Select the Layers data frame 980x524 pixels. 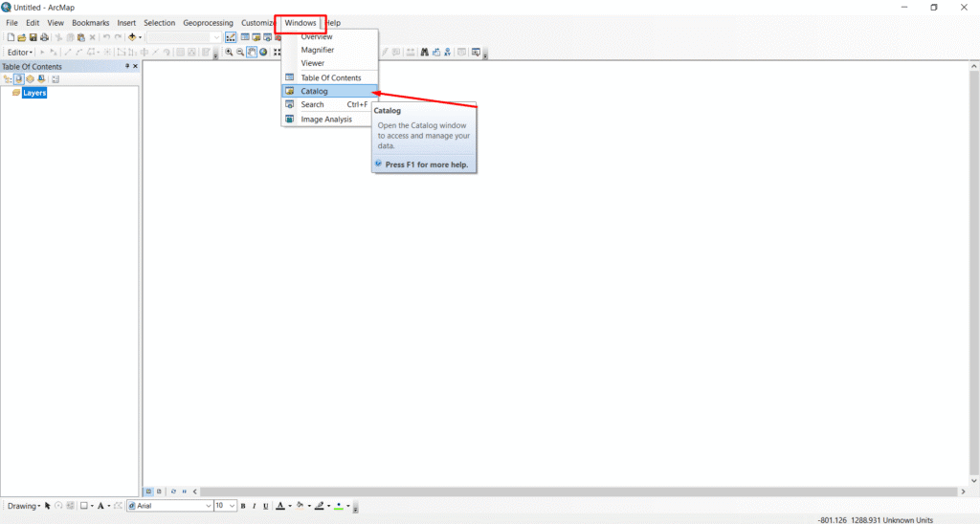(34, 93)
